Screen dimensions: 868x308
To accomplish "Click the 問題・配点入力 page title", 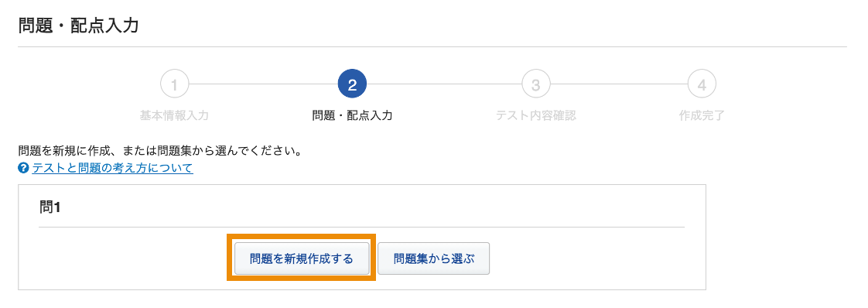I will (x=78, y=26).
